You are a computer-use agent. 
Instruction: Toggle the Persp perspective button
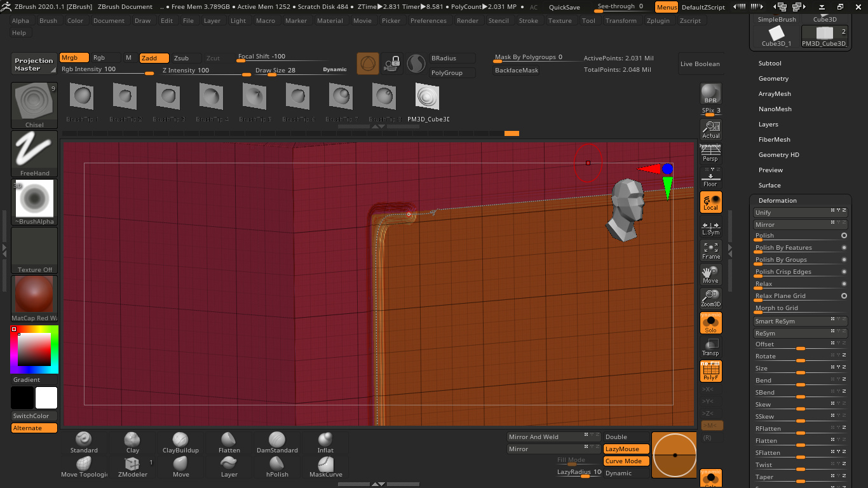pos(711,152)
